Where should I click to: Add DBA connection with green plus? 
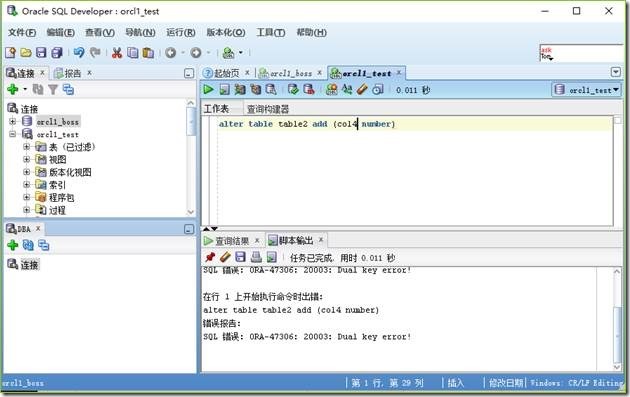click(13, 245)
